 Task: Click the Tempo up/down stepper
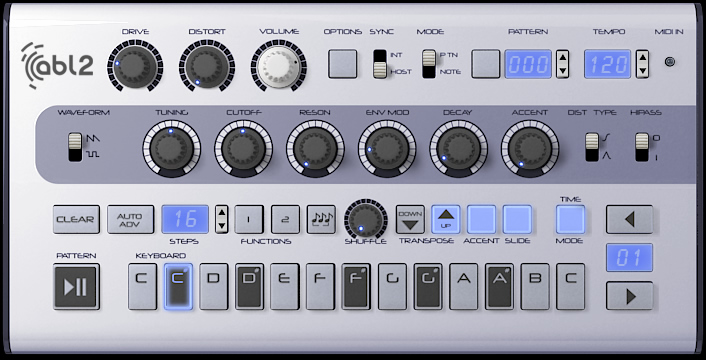(x=642, y=64)
